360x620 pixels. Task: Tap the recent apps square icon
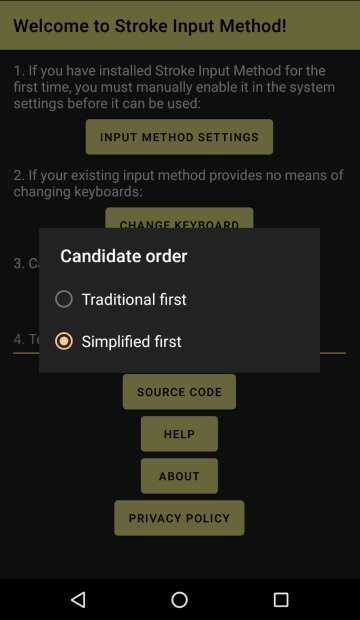[x=281, y=600]
